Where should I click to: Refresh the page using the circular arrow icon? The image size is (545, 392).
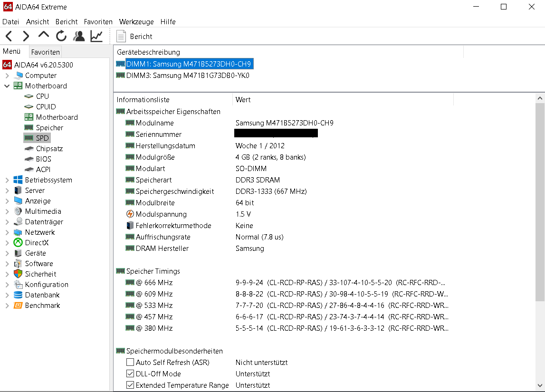click(61, 36)
